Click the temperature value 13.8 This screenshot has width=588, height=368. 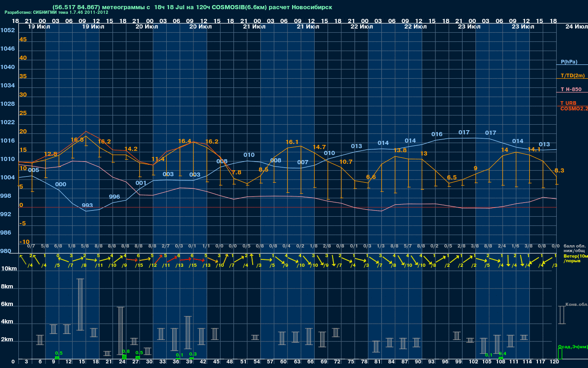[400, 150]
